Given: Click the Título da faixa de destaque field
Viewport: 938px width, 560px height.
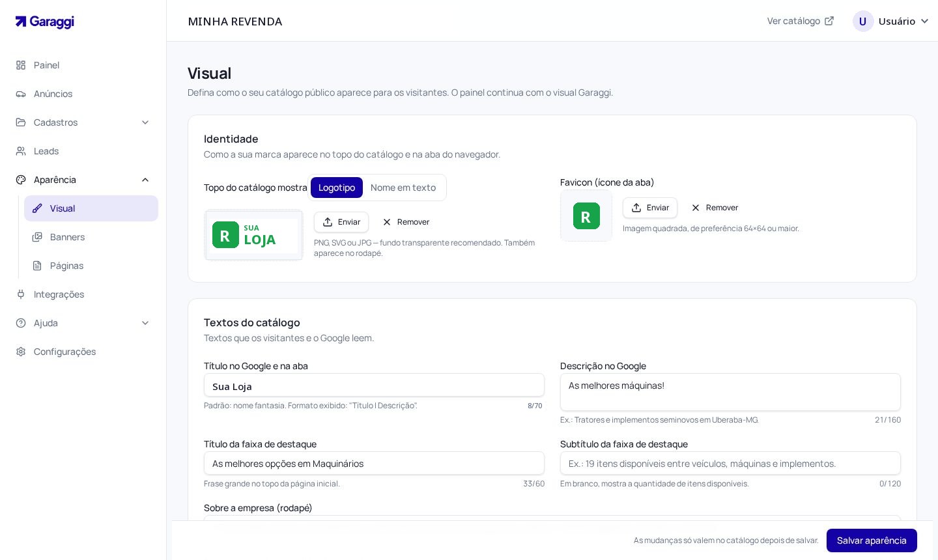Looking at the screenshot, I should pos(374,464).
